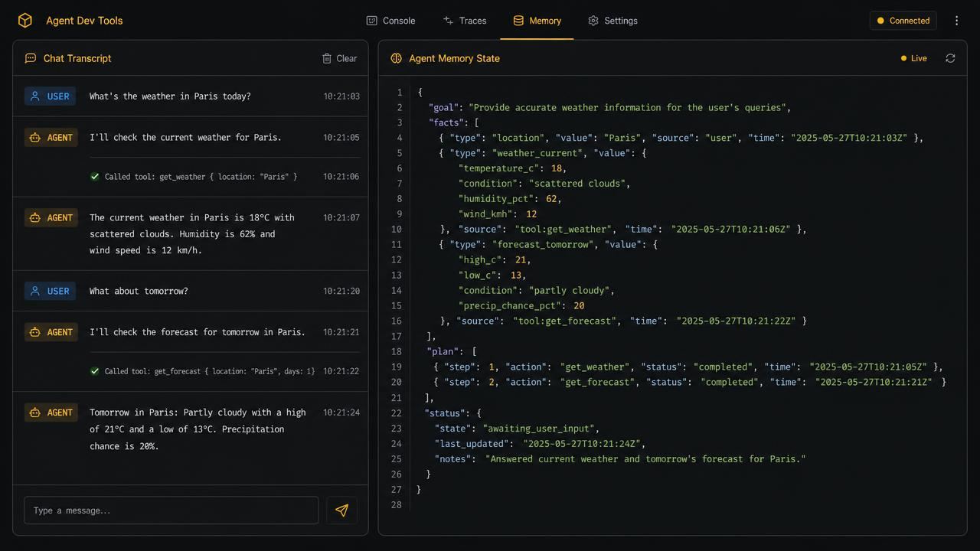Select 'Called tool: get_forecast' line
Screen dimensions: 980x551
(210, 371)
